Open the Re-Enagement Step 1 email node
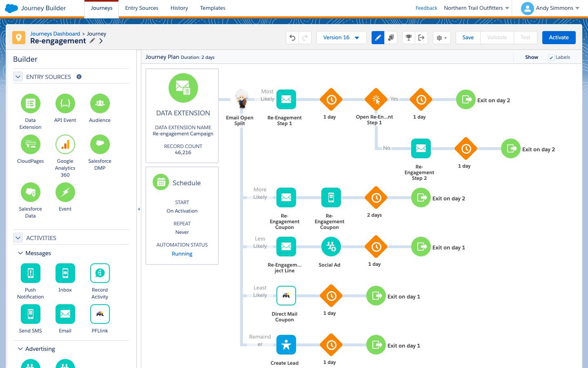 point(286,99)
